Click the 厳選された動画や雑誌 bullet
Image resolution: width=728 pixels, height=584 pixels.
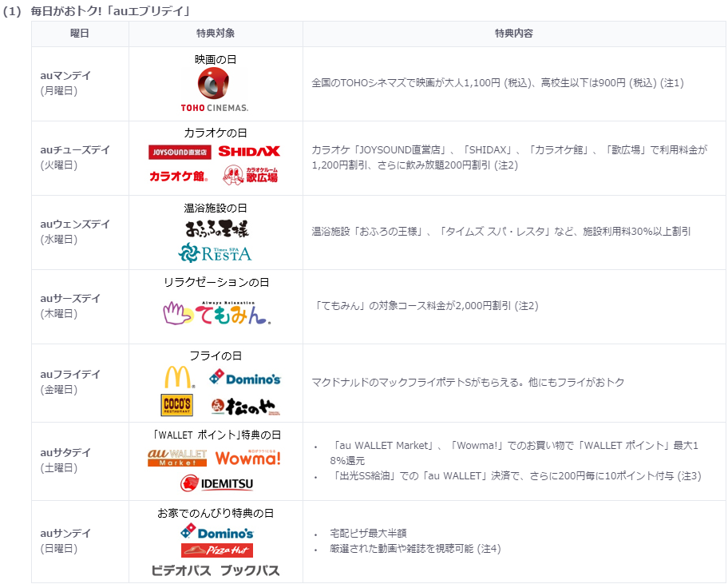click(415, 549)
